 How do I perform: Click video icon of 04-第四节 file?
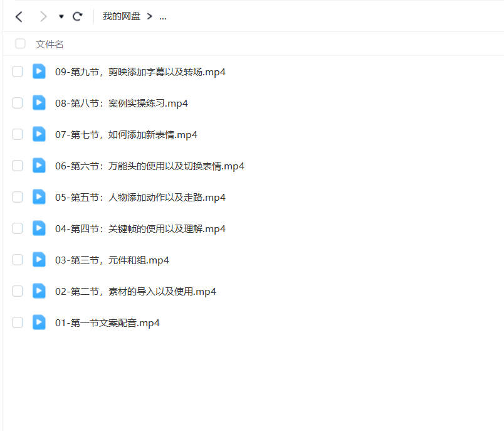[39, 228]
